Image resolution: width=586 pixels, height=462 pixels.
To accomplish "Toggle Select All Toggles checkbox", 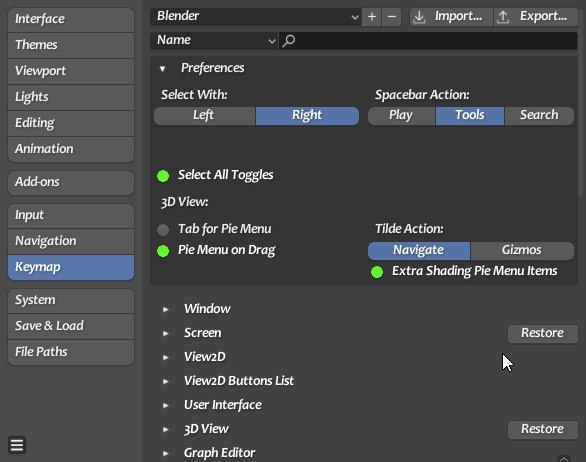I will click(163, 176).
